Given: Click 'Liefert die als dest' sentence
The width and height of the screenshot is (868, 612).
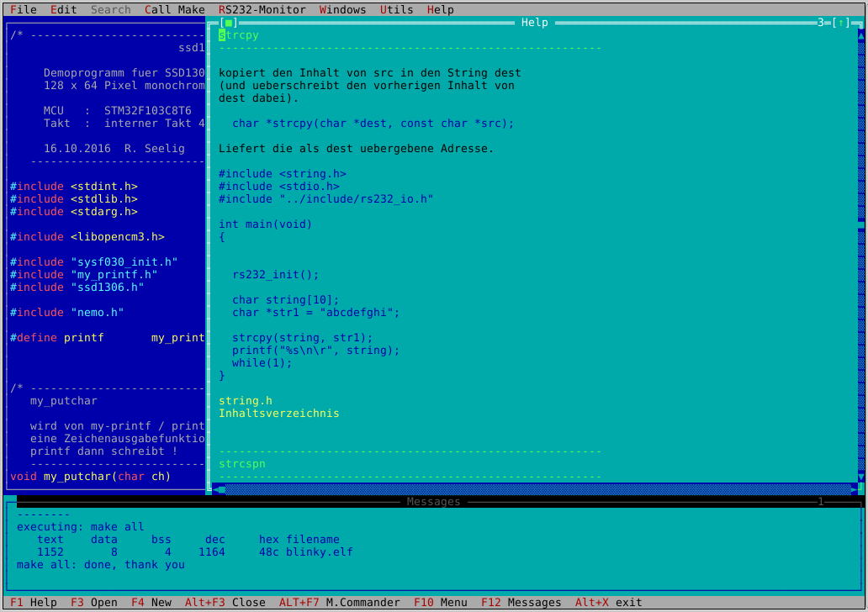Looking at the screenshot, I should coord(356,148).
